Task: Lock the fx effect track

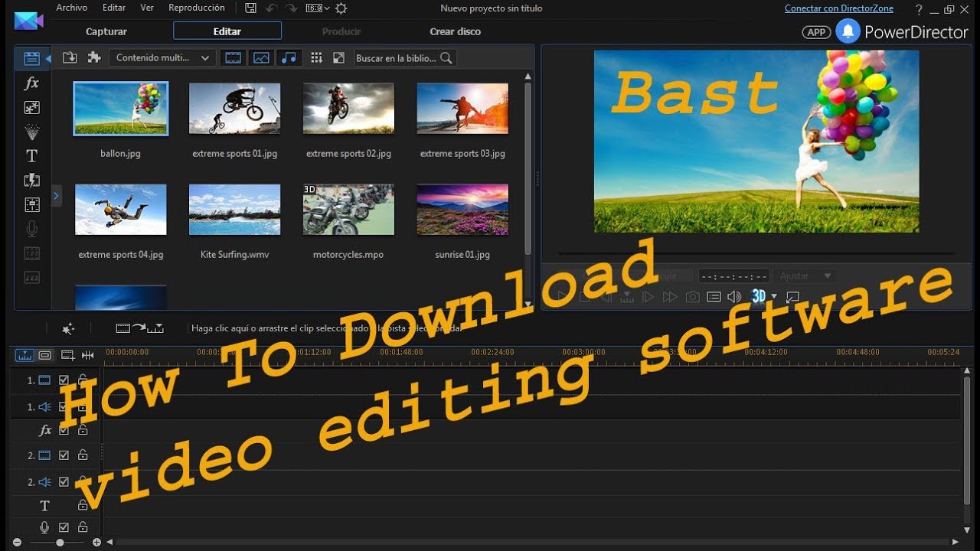Action: (82, 431)
